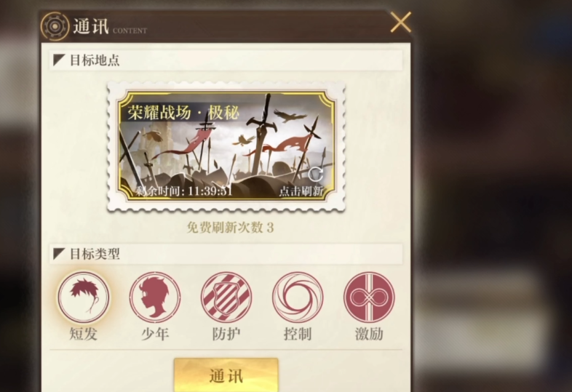
Task: Click the triangle marker beside 目标类型
Action: pos(59,254)
